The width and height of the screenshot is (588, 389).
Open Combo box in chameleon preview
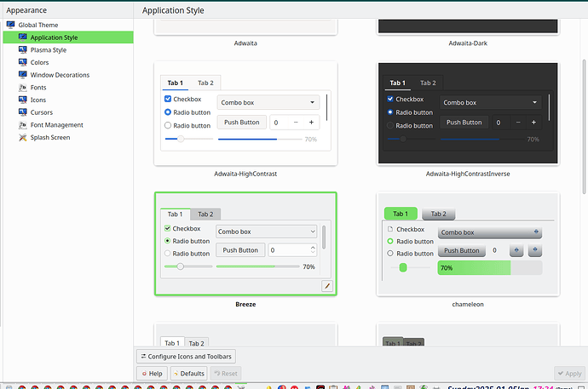point(489,232)
